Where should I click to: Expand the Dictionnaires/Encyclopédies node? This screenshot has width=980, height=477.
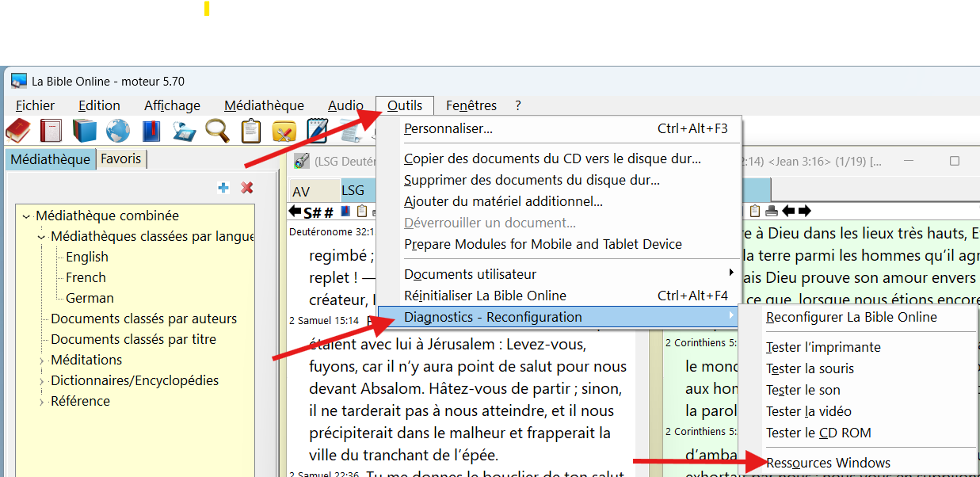[42, 381]
